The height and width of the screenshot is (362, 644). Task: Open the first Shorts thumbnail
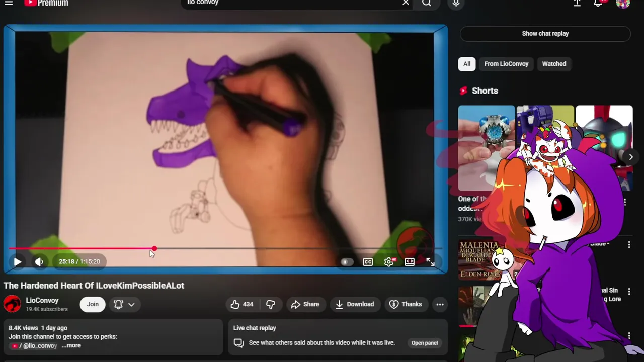point(487,148)
